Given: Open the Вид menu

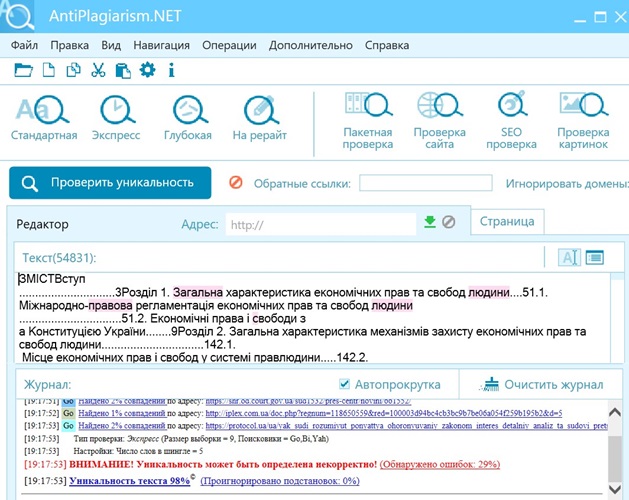Looking at the screenshot, I should [111, 45].
